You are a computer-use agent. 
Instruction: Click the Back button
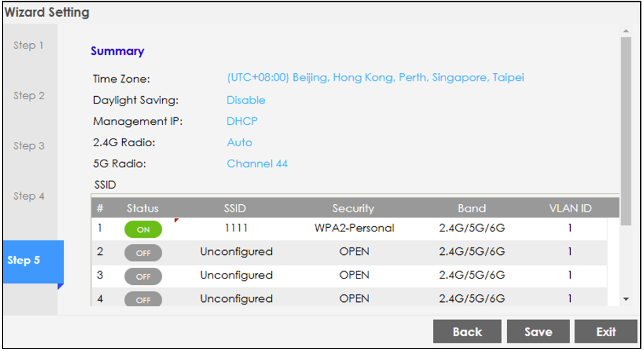(467, 332)
